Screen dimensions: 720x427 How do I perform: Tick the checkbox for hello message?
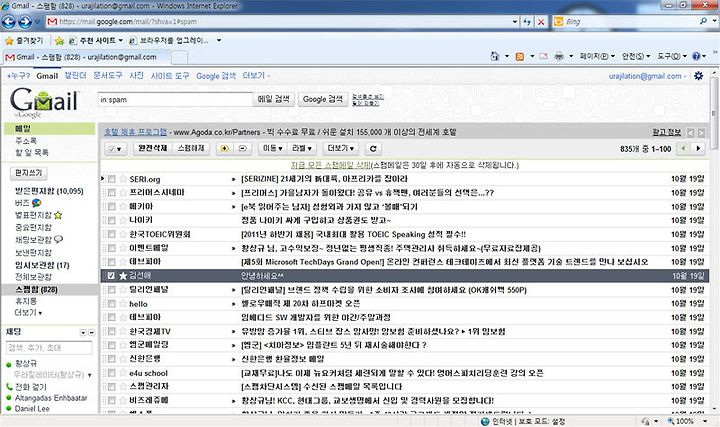pyautogui.click(x=111, y=303)
